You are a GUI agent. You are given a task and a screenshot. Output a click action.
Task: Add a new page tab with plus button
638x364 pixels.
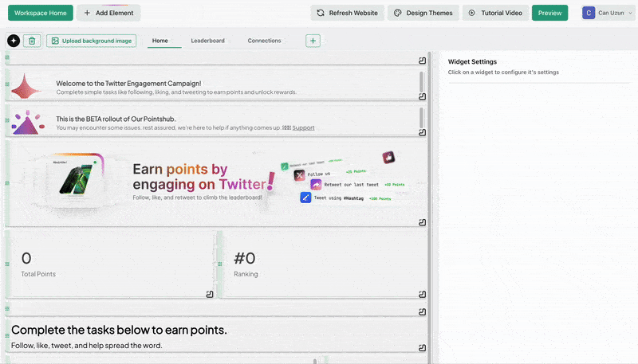click(313, 41)
